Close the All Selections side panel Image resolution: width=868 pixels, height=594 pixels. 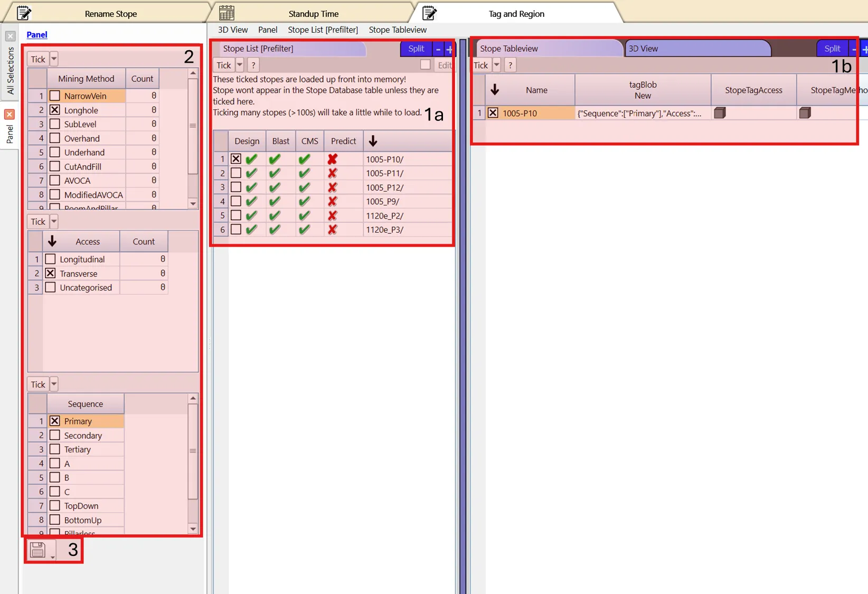tap(10, 36)
